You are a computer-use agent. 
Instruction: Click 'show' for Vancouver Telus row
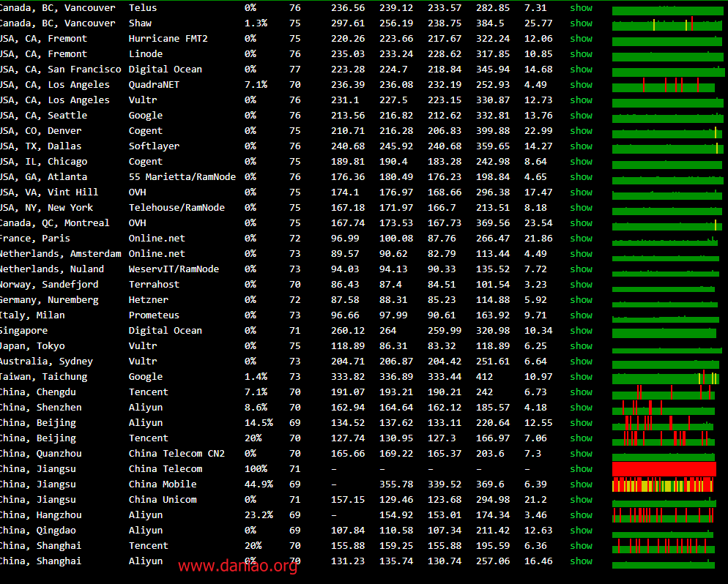tap(581, 8)
